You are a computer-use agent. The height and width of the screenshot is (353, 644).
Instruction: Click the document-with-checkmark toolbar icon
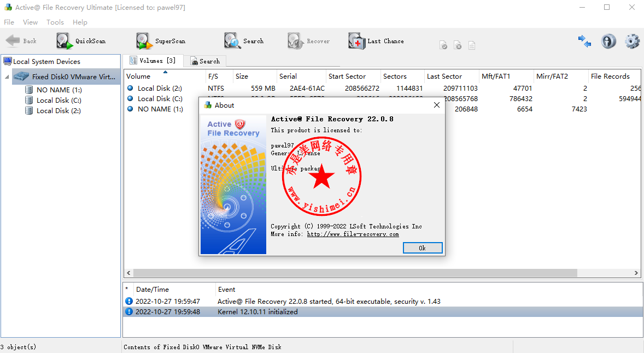click(x=443, y=45)
